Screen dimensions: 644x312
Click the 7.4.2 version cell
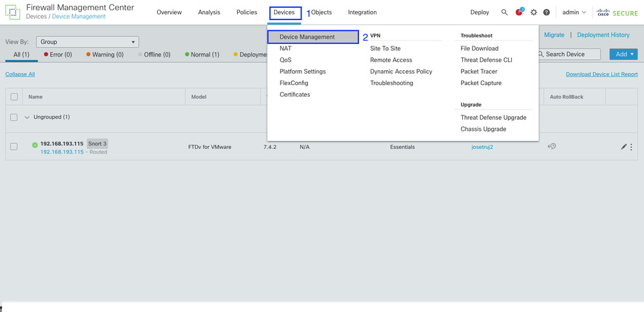[270, 147]
